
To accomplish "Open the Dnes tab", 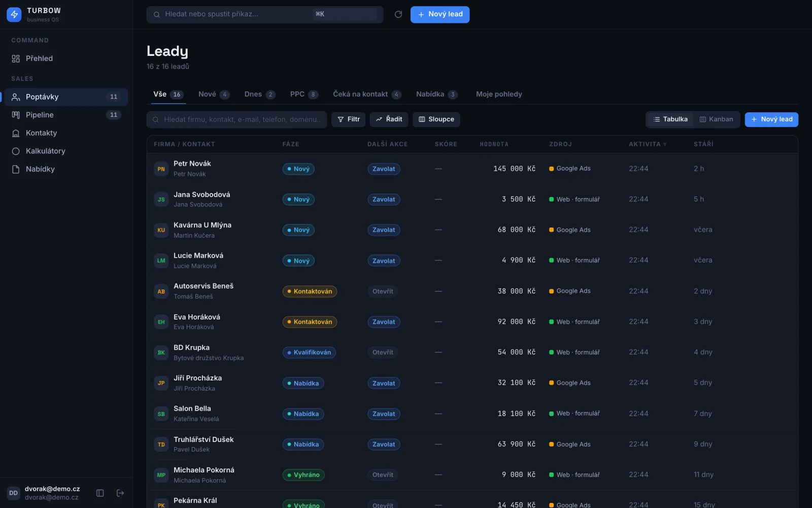I will pyautogui.click(x=260, y=94).
